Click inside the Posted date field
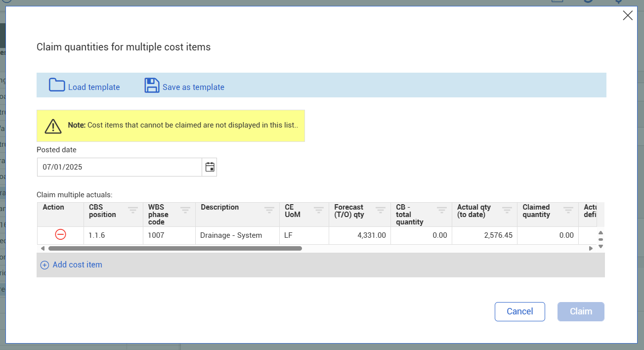644x350 pixels. [x=119, y=167]
